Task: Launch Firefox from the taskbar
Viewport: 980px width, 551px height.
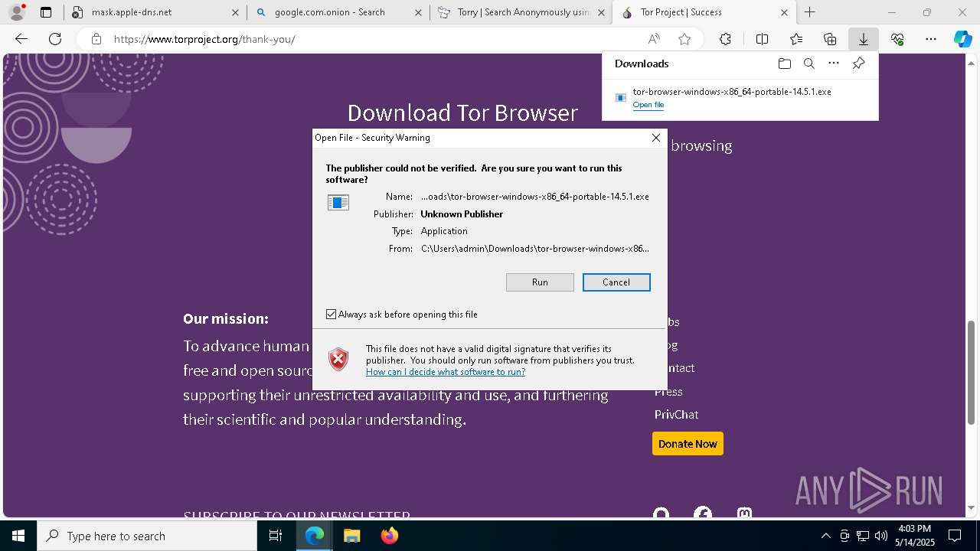Action: pyautogui.click(x=389, y=536)
